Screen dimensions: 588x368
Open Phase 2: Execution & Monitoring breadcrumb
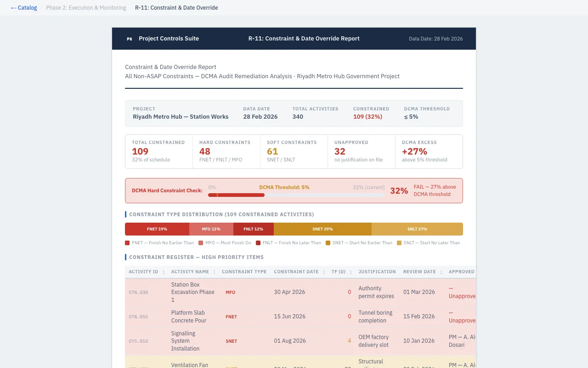pos(86,8)
